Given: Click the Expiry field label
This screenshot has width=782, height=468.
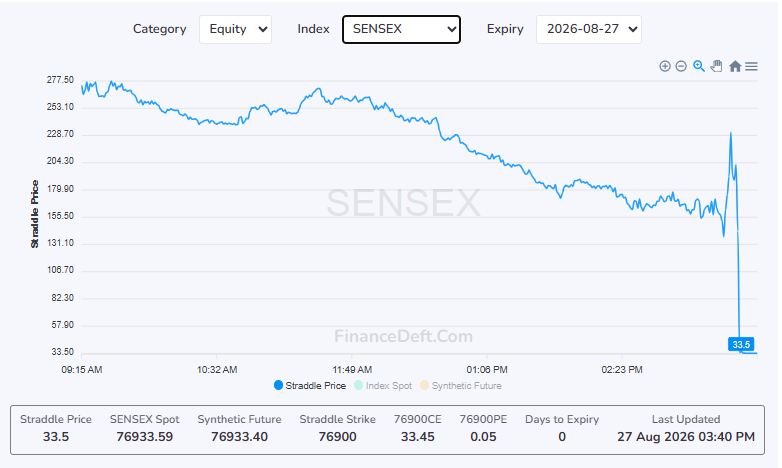Looking at the screenshot, I should click(505, 29).
